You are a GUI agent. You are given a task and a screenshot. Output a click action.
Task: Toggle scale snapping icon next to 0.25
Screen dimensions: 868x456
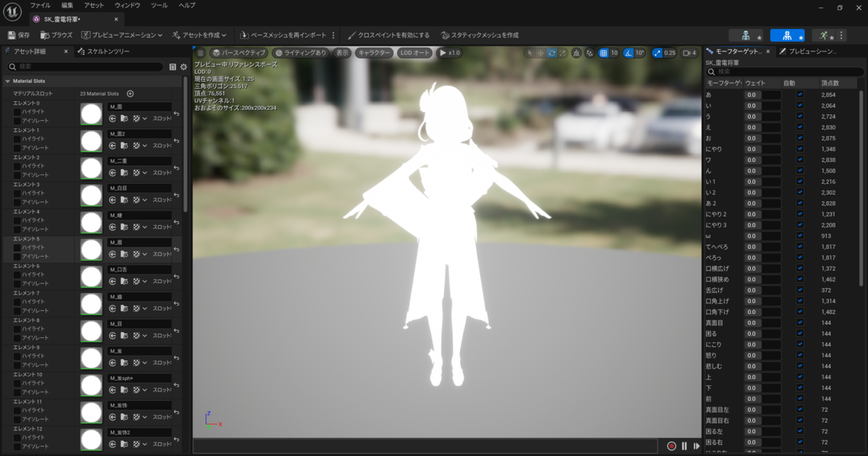pyautogui.click(x=658, y=53)
